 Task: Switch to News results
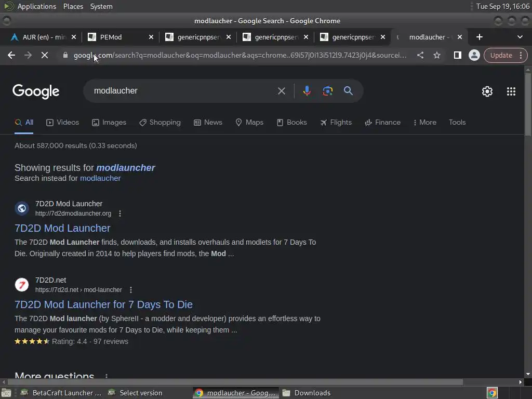point(208,123)
